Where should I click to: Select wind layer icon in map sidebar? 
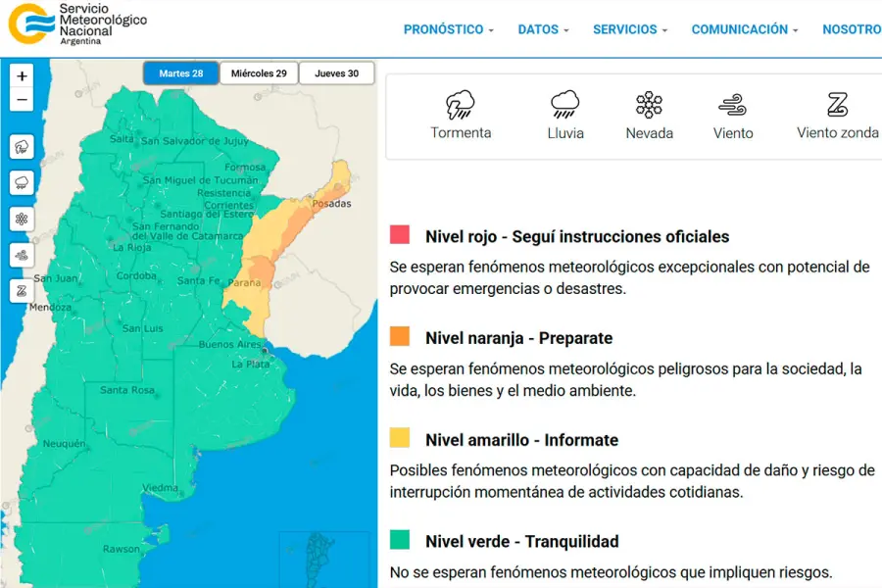pos(22,256)
